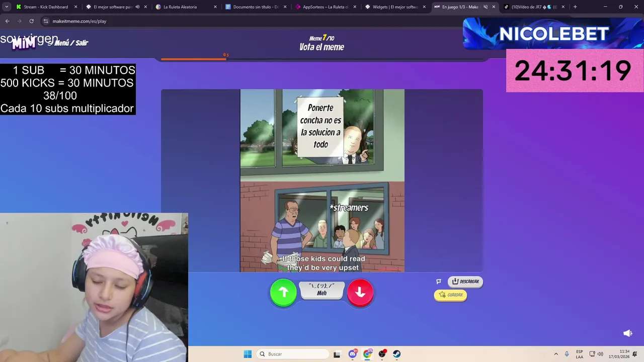
Task: Click the MiM logo
Action: pos(24,44)
